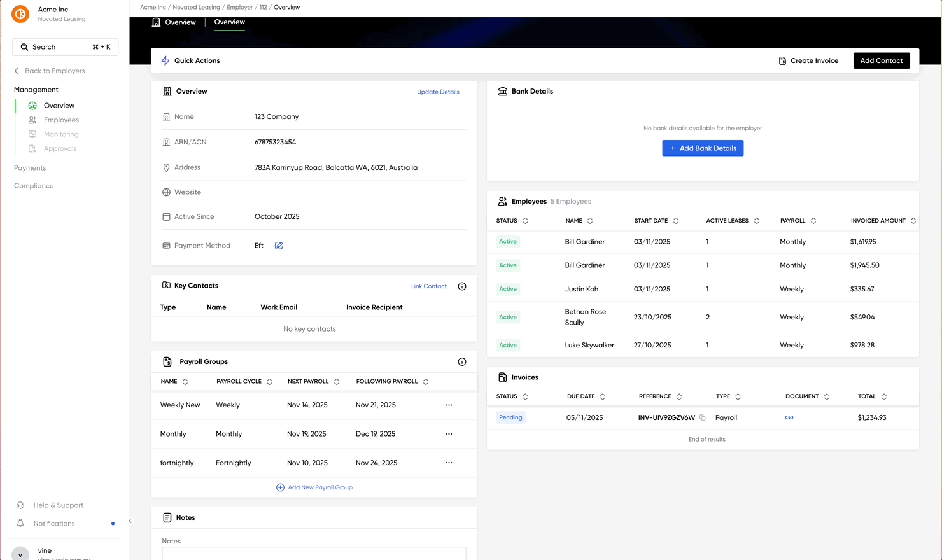Click the info icon in Key Contacts
This screenshot has width=942, height=560.
coord(462,286)
